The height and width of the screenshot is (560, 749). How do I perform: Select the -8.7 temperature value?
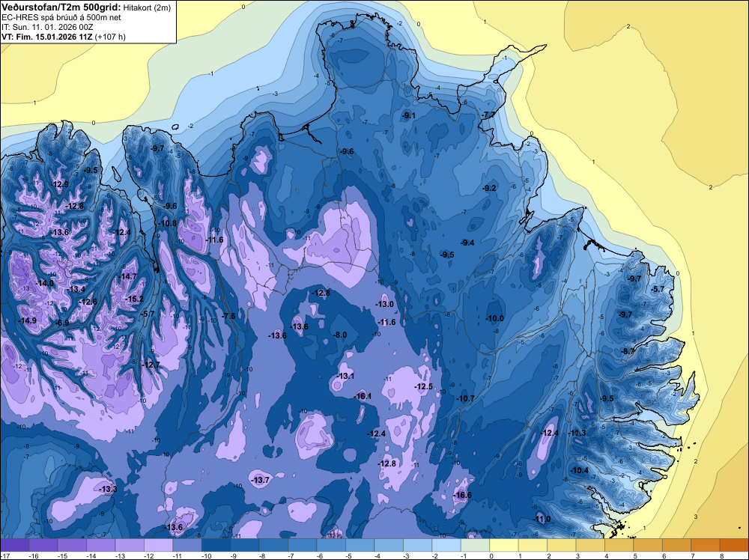coord(627,351)
